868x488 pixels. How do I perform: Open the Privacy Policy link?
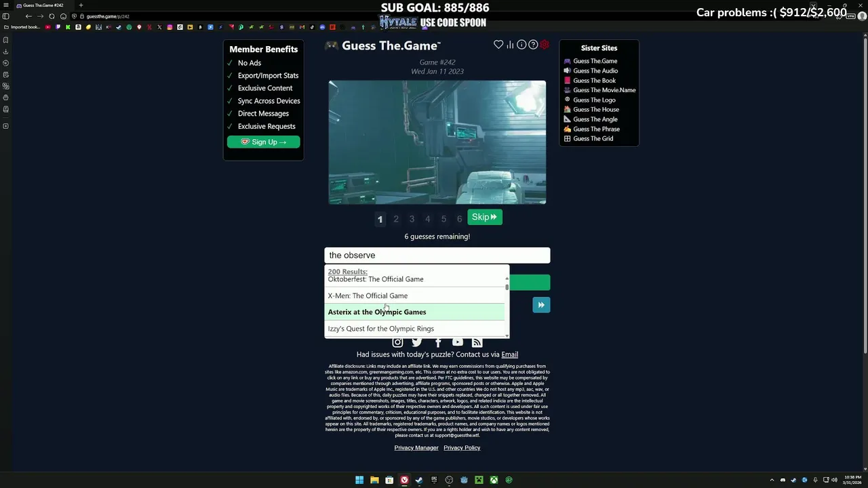(462, 448)
